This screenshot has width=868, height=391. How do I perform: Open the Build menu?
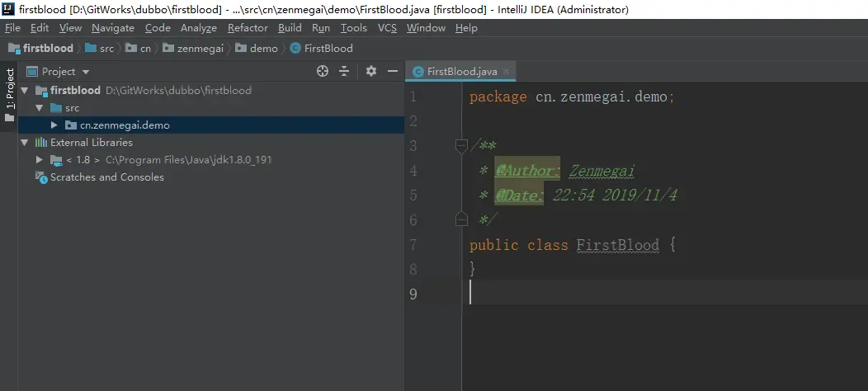(290, 28)
